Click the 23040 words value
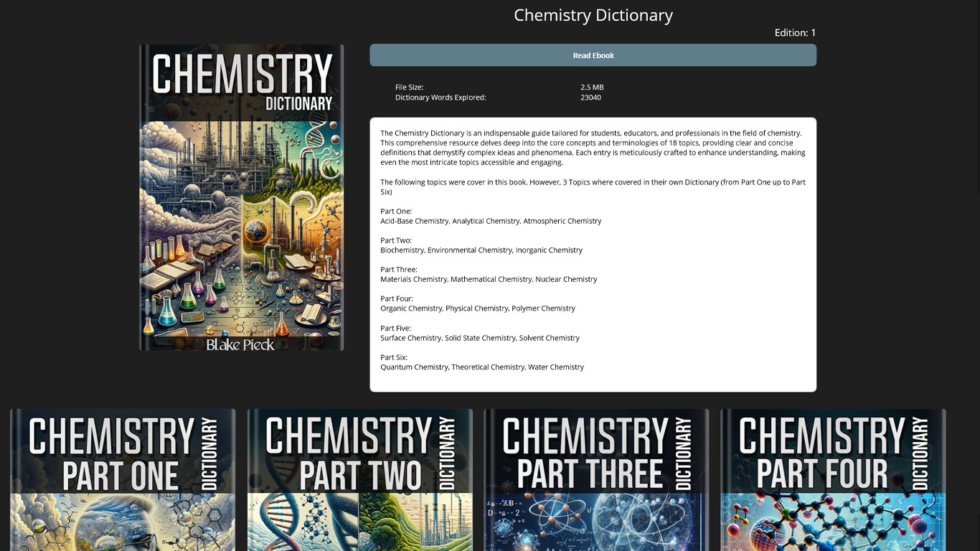Viewport: 980px width, 551px height. click(x=590, y=98)
